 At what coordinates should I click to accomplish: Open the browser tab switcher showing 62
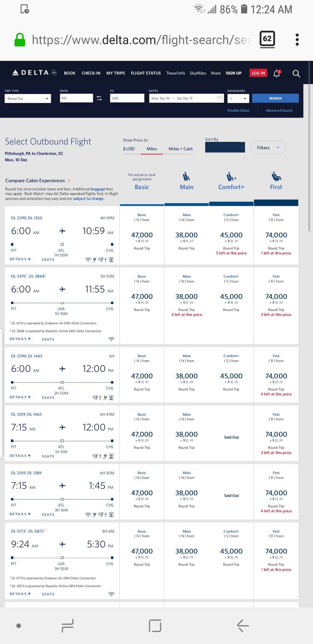coord(267,39)
